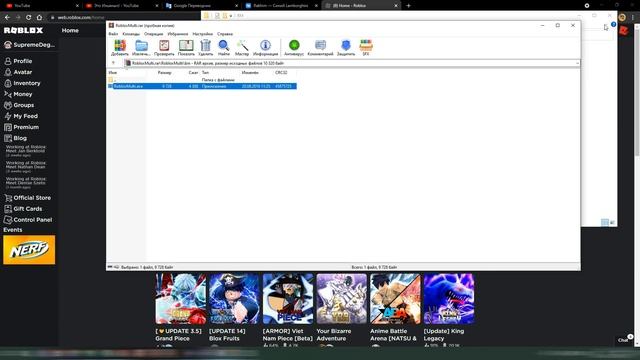Click the SFX toolbar icon

click(x=366, y=48)
